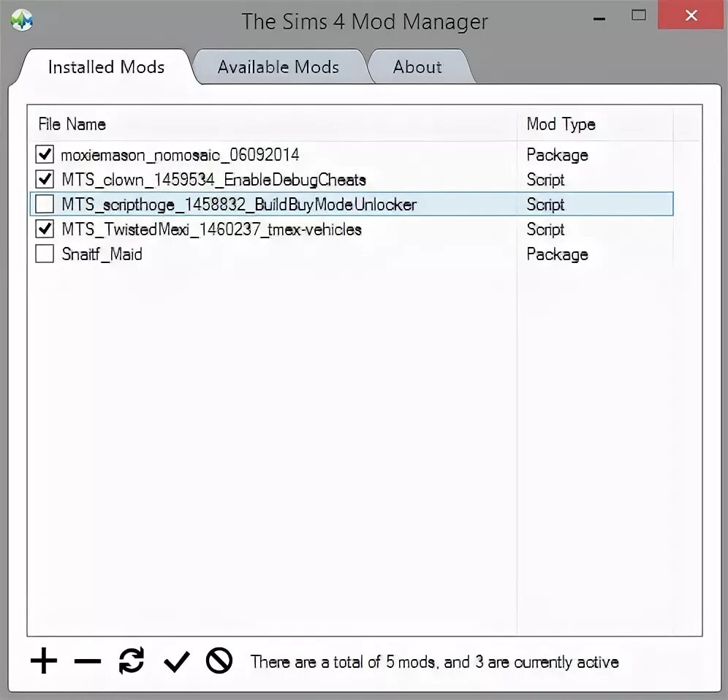Image resolution: width=728 pixels, height=700 pixels.
Task: Click Script type of tmex-vehicles row
Action: (x=545, y=229)
